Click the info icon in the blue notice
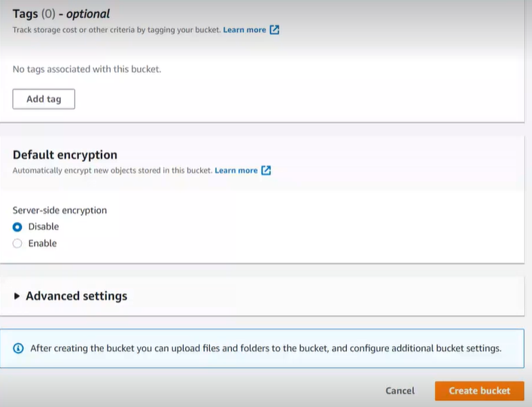This screenshot has width=532, height=407. (18, 348)
